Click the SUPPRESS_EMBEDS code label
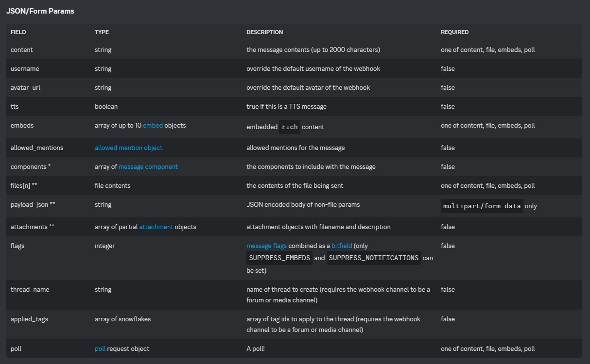Screen dimensions: 590x364 pyautogui.click(x=279, y=258)
